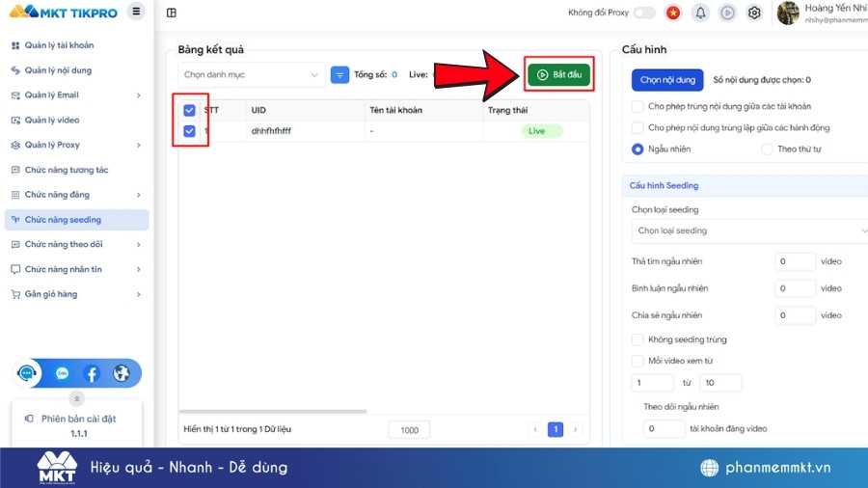Expand the Chức năng đăng submenu arrow
Screen dimensions: 868x488
[x=138, y=195]
